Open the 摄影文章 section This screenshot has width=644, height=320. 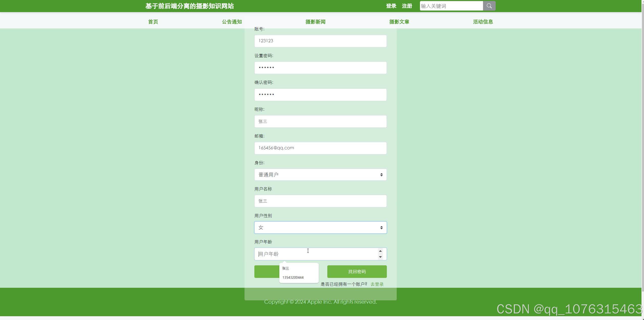click(x=399, y=22)
